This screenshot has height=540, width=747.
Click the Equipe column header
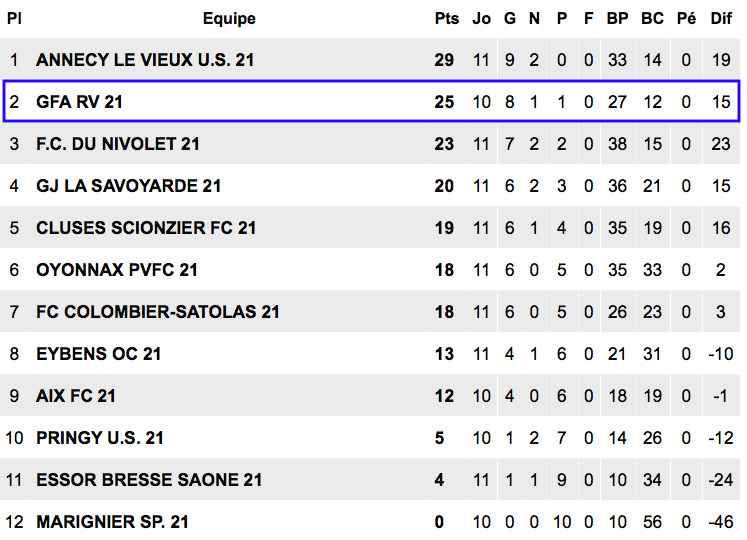click(229, 19)
